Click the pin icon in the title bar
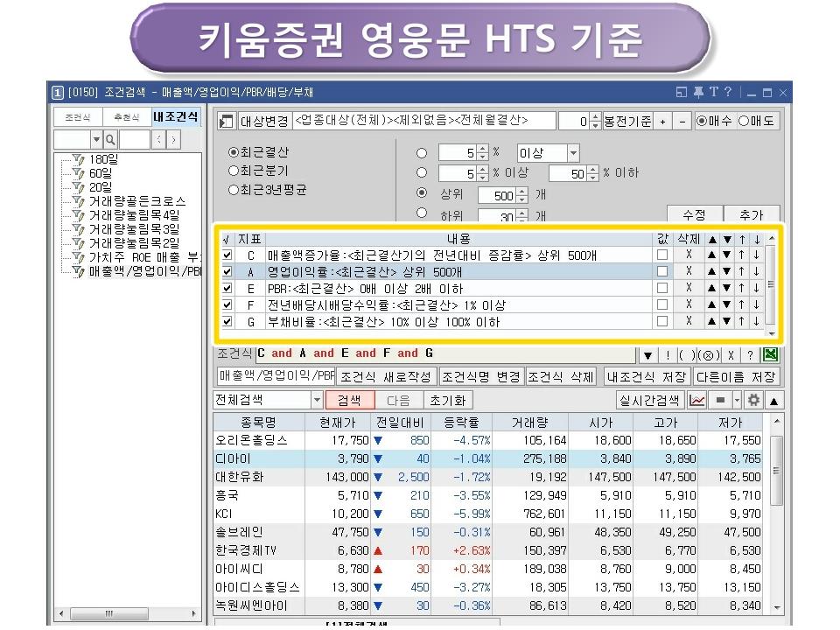The height and width of the screenshot is (630, 840). click(x=698, y=92)
